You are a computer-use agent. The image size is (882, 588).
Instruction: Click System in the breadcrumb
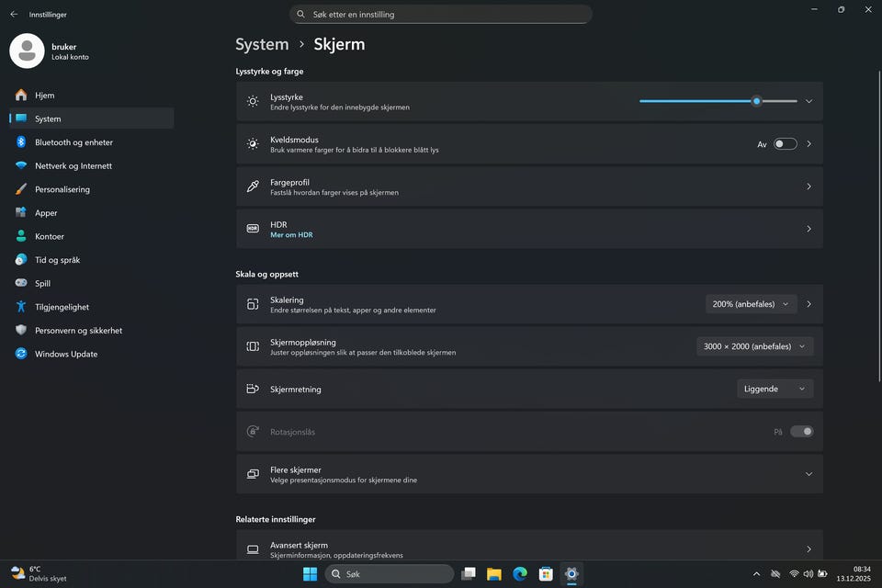[x=262, y=44]
